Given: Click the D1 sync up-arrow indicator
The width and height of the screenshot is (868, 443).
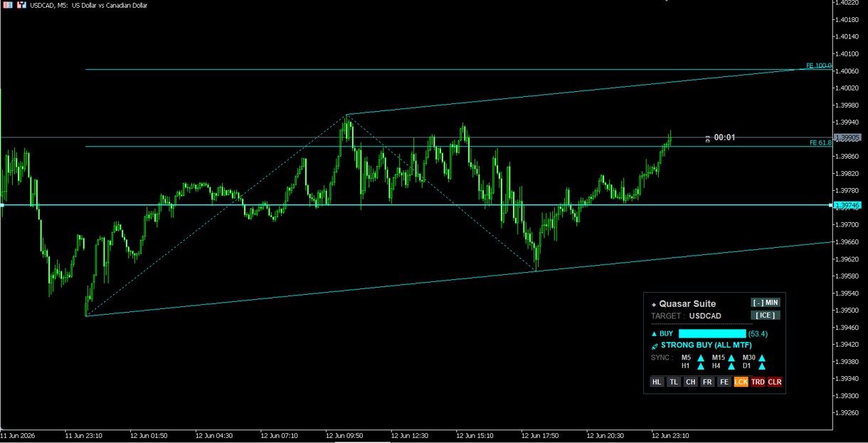Looking at the screenshot, I should (x=762, y=366).
